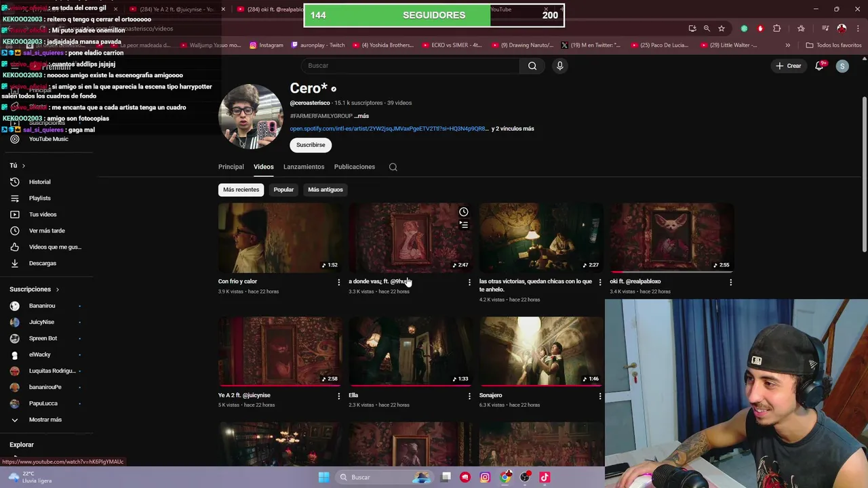This screenshot has height=488, width=868.
Task: Open options menu for 'Ella' video
Action: coord(469,396)
